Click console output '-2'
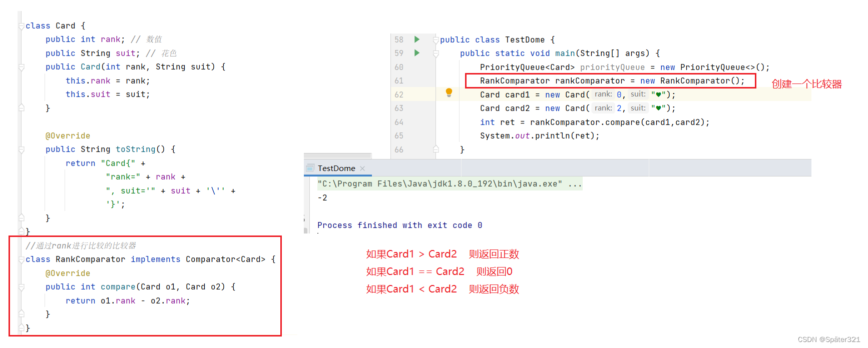The image size is (868, 348). click(x=322, y=198)
